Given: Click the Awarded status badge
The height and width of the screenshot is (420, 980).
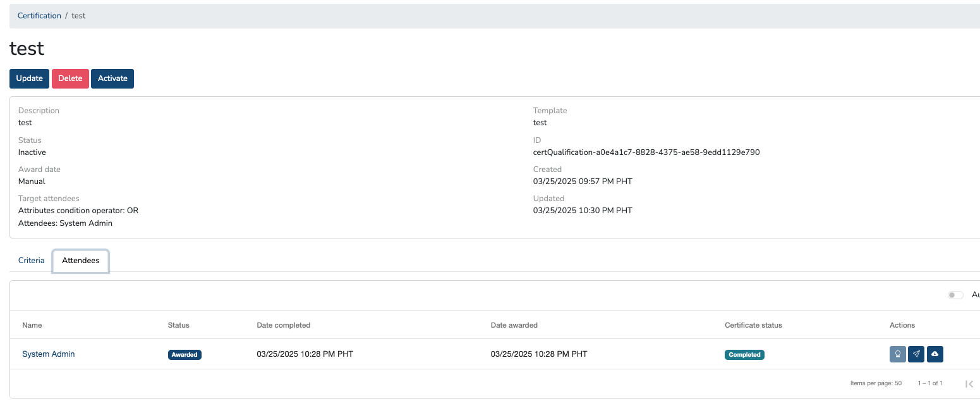Looking at the screenshot, I should [x=185, y=355].
